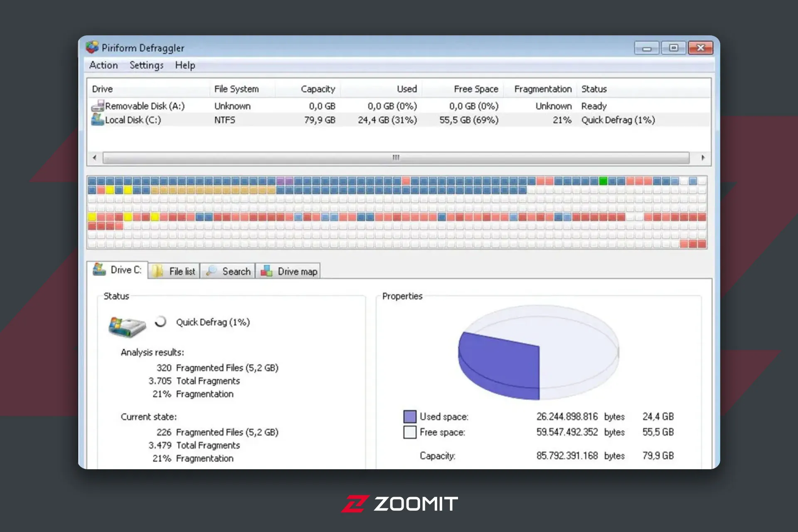This screenshot has height=532, width=798.
Task: Click the hard drive icon in Status panel
Action: tap(127, 327)
